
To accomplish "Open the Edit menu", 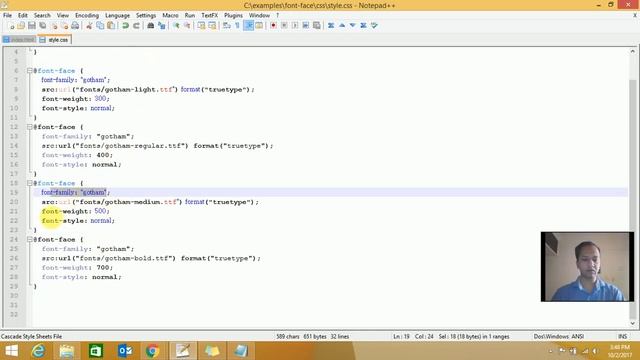I will [x=22, y=16].
